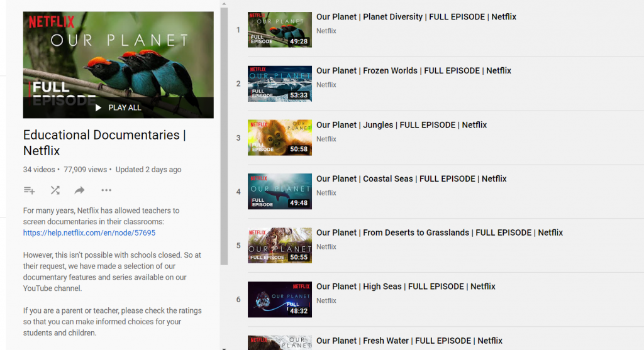
Task: Click the title 'Our Planet | Coastal Seas | FULL EPISODE'
Action: pyautogui.click(x=411, y=179)
